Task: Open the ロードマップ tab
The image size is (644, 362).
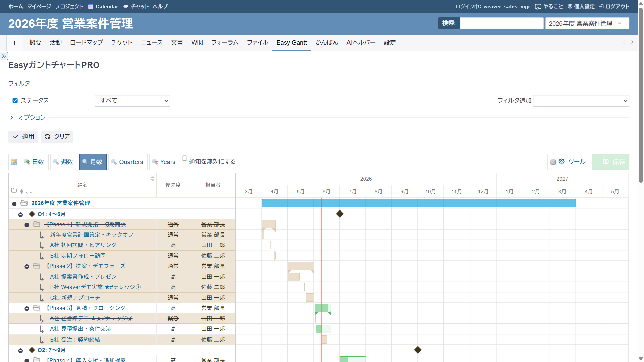Action: pyautogui.click(x=87, y=43)
